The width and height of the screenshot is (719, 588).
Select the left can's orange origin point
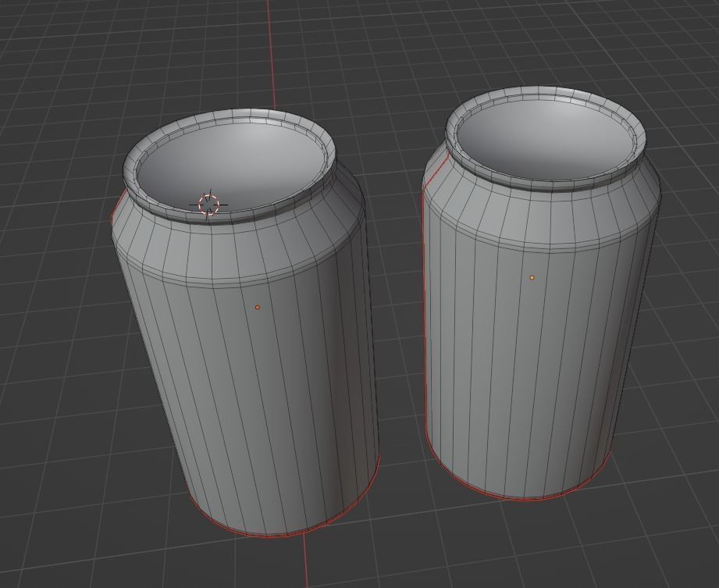point(258,308)
